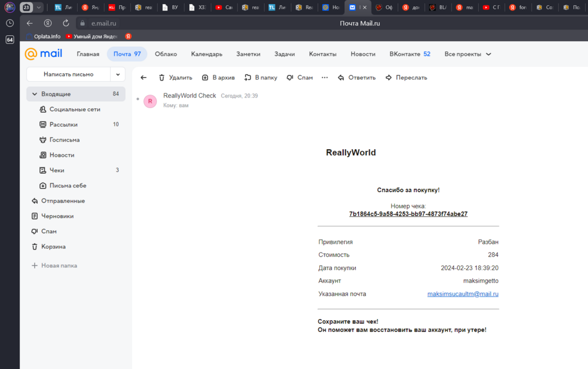Viewport: 588px width, 369px height.
Task: Open Контакты in top navigation
Action: [x=322, y=54]
